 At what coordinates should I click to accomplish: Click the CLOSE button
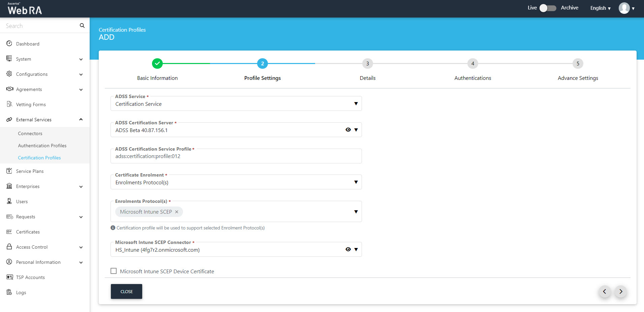click(x=126, y=291)
